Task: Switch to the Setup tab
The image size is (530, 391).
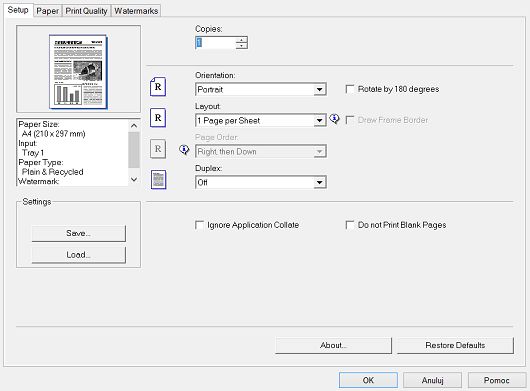Action: click(x=18, y=10)
